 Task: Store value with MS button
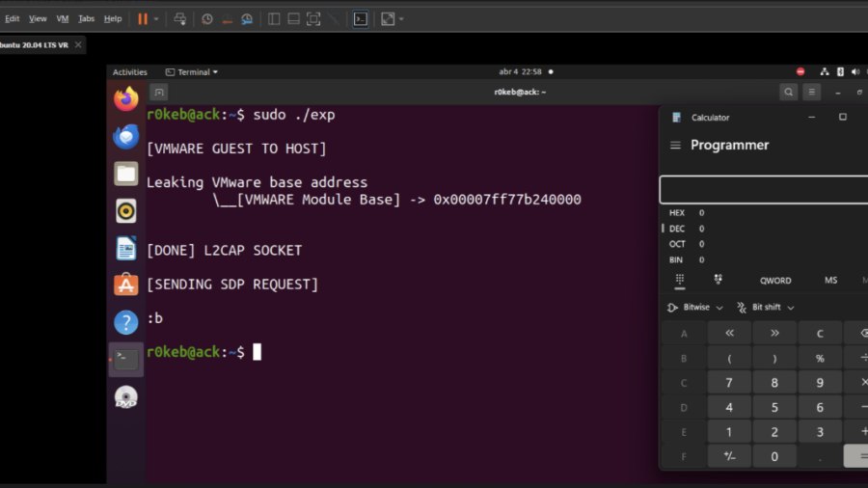pos(831,281)
